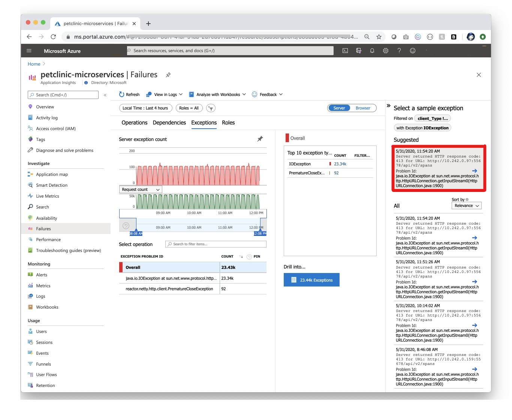512x420 pixels.
Task: Click the top Search resources, services, and docs bar
Action: (229, 51)
